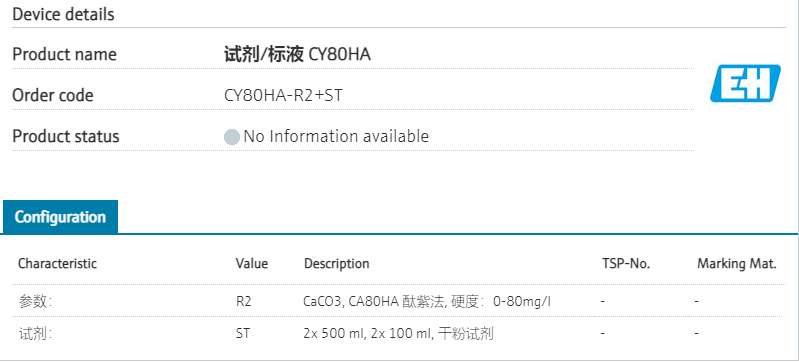Image resolution: width=799 pixels, height=363 pixels.
Task: Select the 试剂 characteristic row
Action: (400, 334)
